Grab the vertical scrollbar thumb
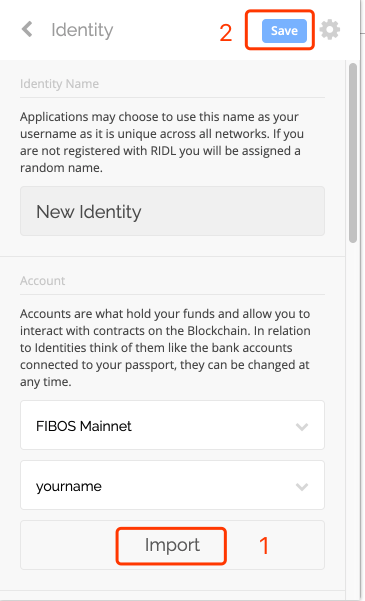This screenshot has height=601, width=365. click(353, 153)
